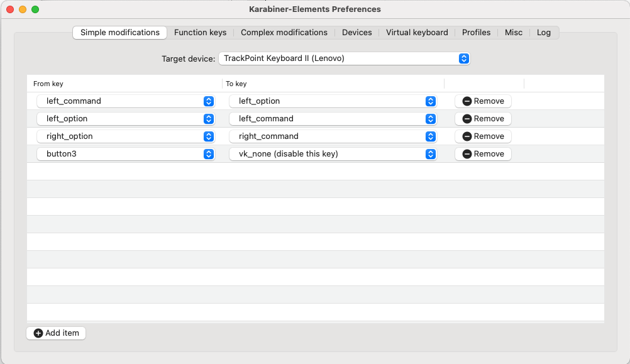This screenshot has height=364, width=630.
Task: Switch to the Misc tab
Action: (514, 33)
